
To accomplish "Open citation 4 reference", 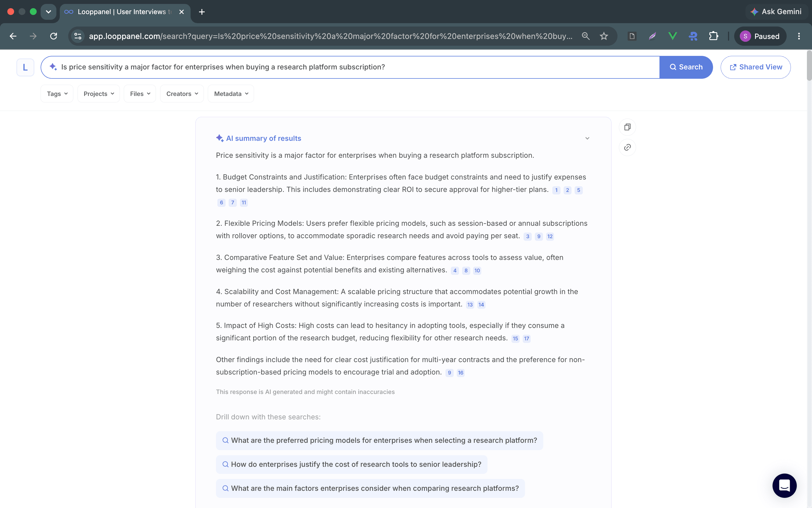I will [455, 271].
